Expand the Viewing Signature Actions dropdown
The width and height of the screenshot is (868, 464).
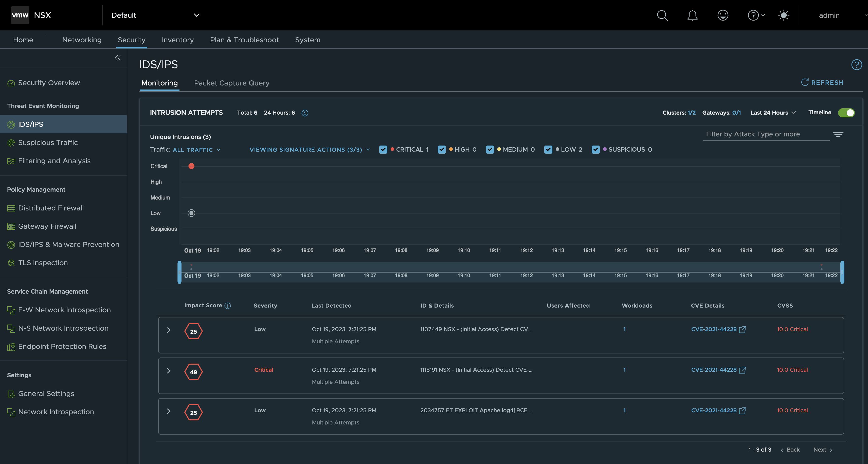pos(309,150)
